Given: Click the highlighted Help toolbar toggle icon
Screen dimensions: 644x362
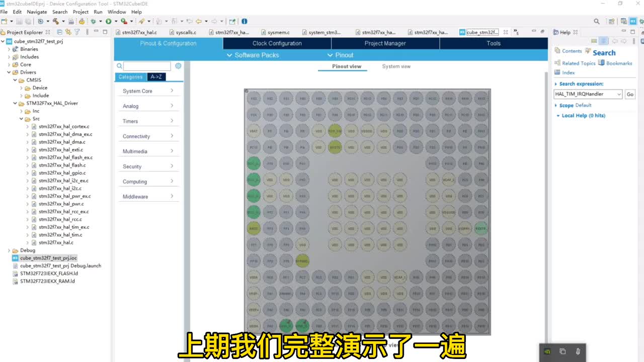Looking at the screenshot, I should pos(604,41).
